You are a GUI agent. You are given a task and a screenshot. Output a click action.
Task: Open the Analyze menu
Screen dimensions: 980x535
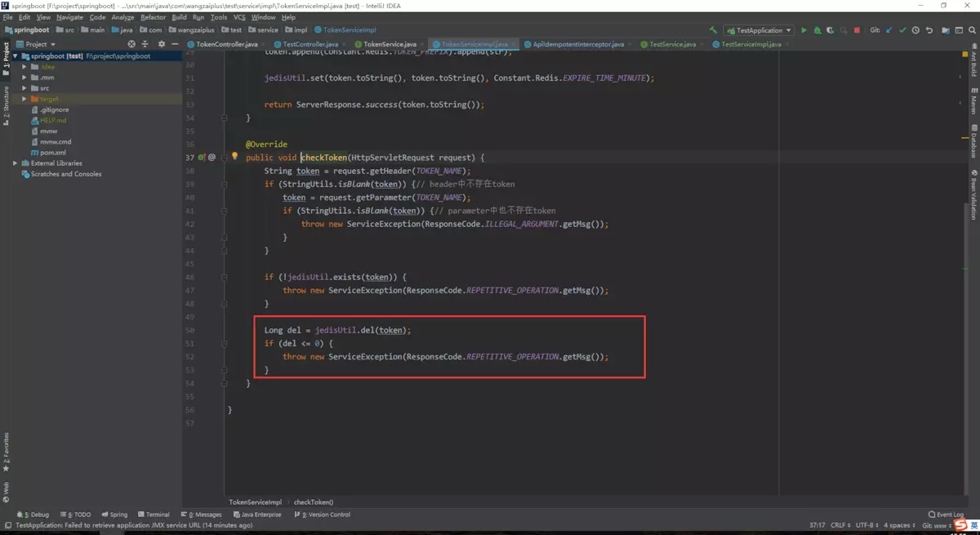pyautogui.click(x=122, y=17)
